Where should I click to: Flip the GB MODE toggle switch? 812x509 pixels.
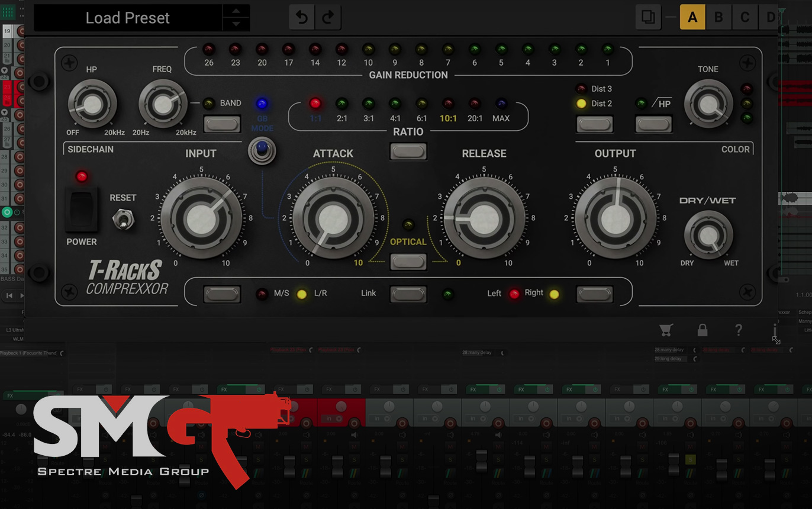(260, 150)
